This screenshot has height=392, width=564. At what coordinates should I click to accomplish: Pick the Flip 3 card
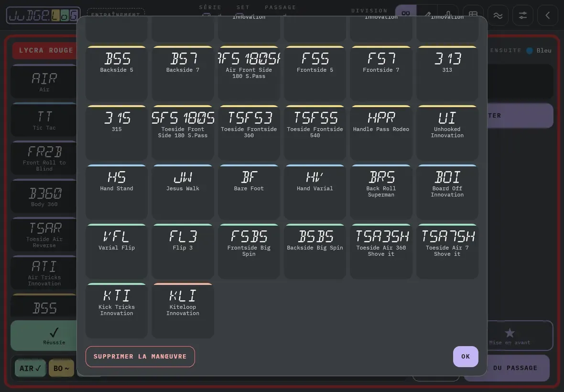(x=183, y=251)
